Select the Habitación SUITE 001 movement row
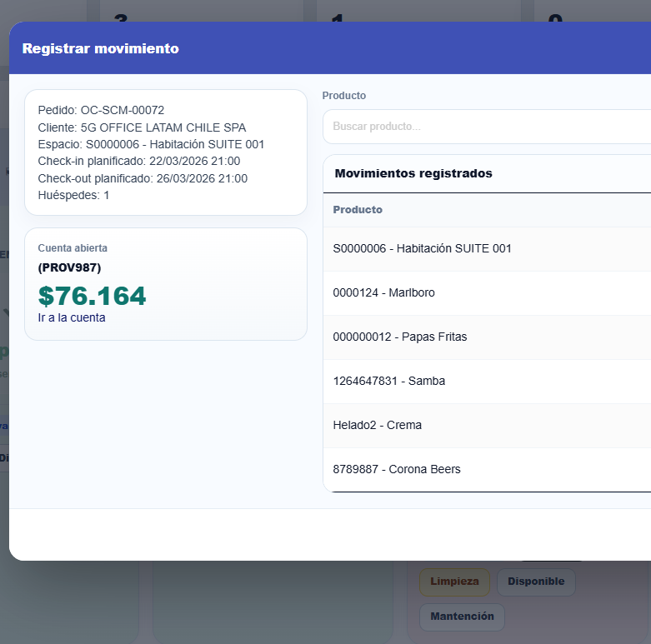Image resolution: width=651 pixels, height=644 pixels. (x=422, y=248)
